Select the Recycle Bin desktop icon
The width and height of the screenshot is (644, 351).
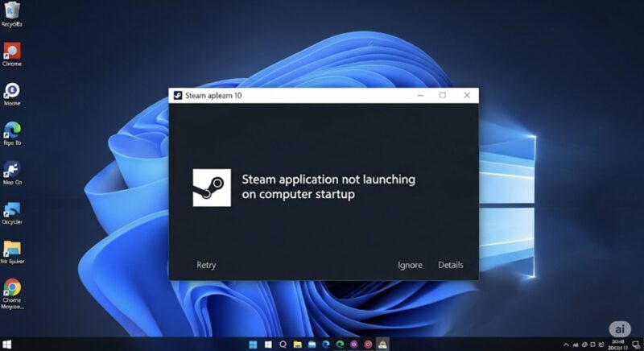tap(12, 14)
